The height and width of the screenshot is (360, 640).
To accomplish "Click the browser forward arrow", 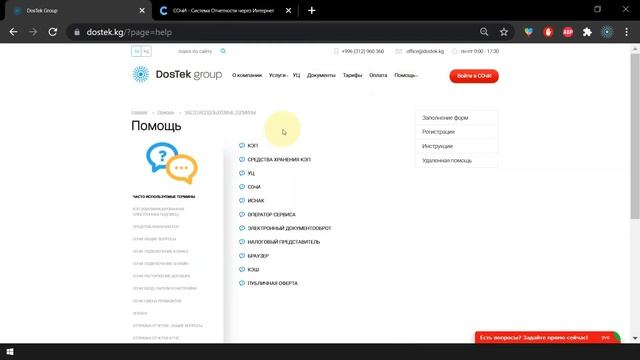I will click(33, 32).
